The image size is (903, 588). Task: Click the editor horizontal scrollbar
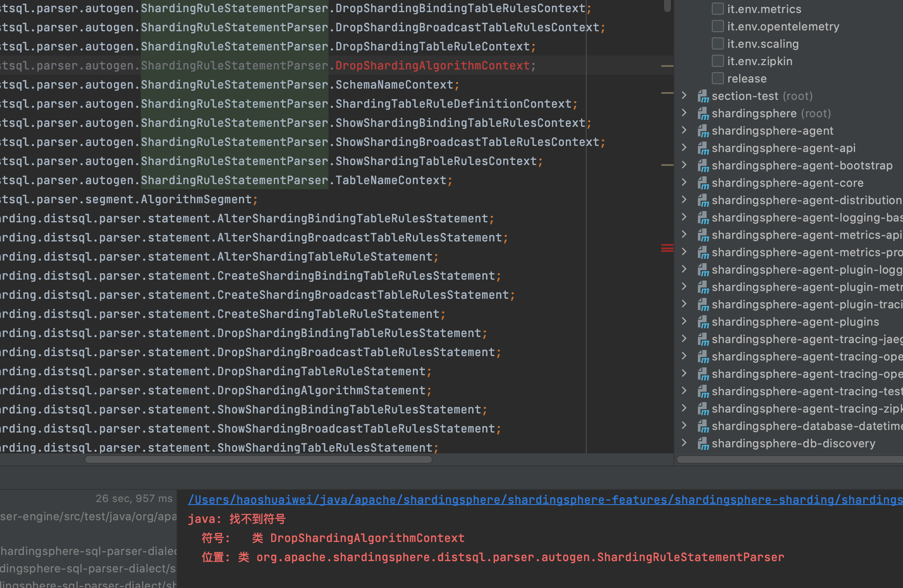tap(258, 459)
